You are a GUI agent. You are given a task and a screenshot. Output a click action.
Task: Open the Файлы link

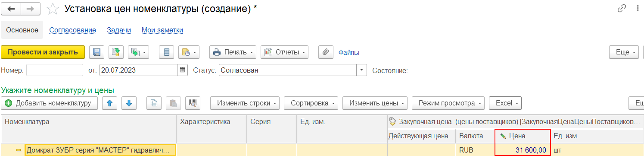pyautogui.click(x=349, y=52)
